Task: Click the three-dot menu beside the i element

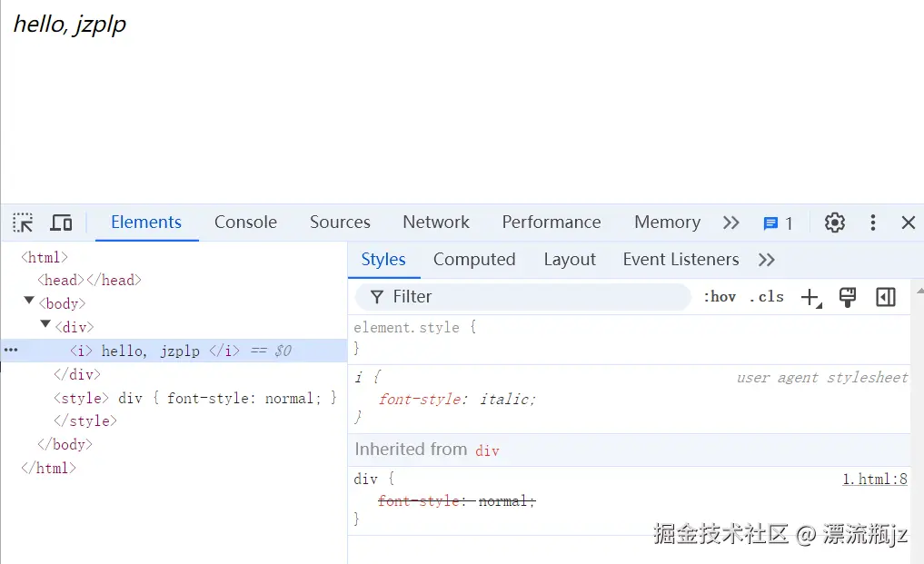Action: pyautogui.click(x=11, y=350)
